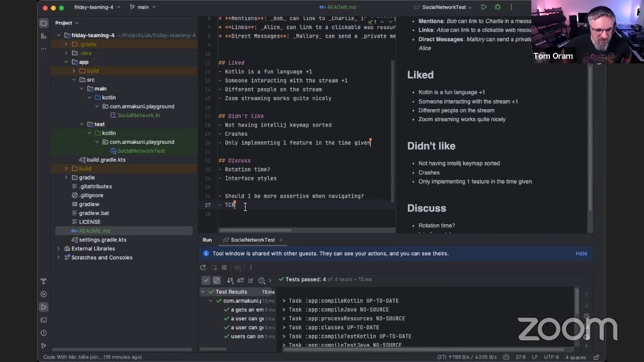Hide the shared tool window banner
This screenshot has height=362, width=644.
pos(581,253)
